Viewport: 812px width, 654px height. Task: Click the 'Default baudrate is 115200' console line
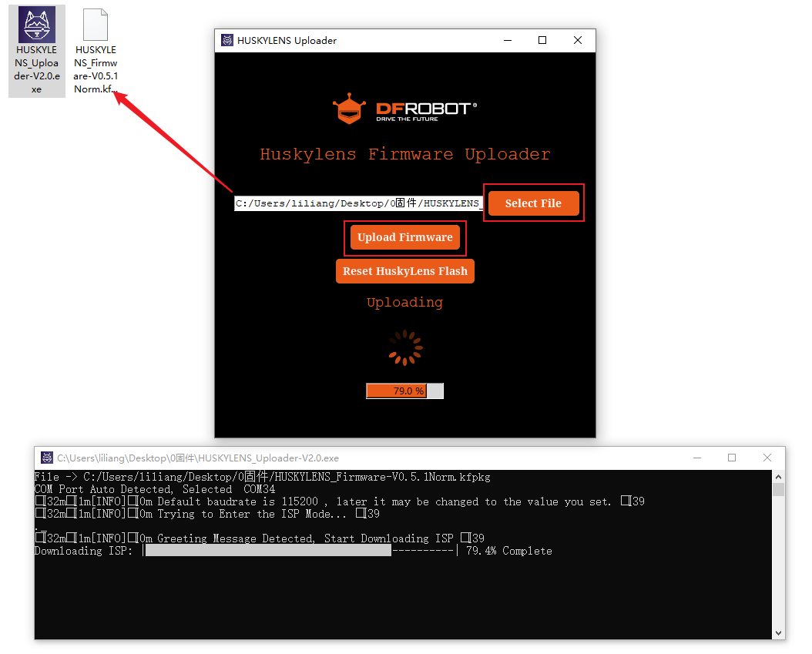point(339,501)
